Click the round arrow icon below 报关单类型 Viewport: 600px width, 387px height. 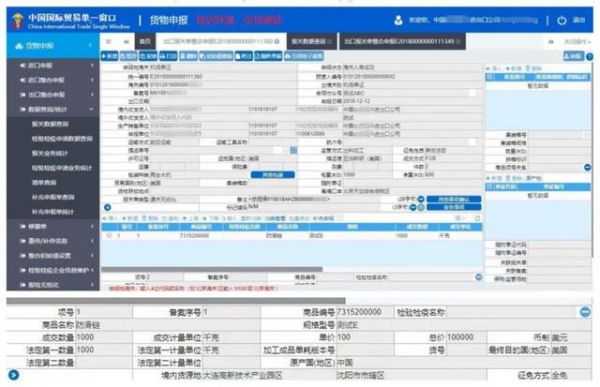[x=108, y=207]
